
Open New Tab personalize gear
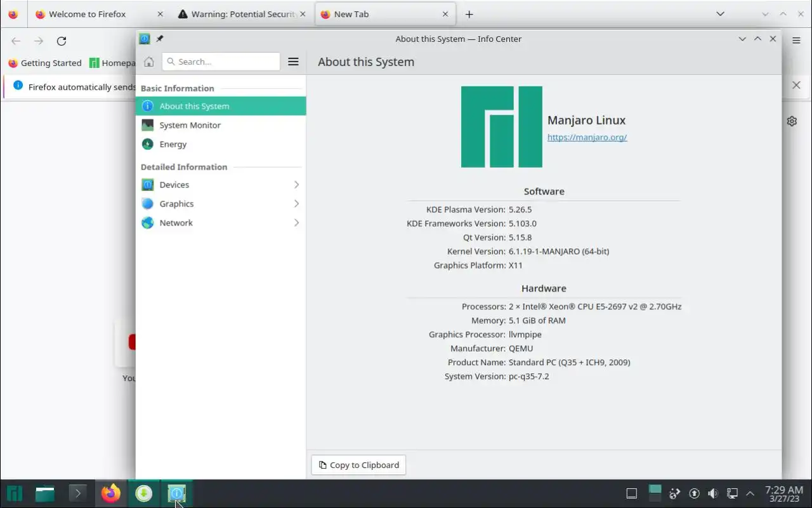coord(792,121)
